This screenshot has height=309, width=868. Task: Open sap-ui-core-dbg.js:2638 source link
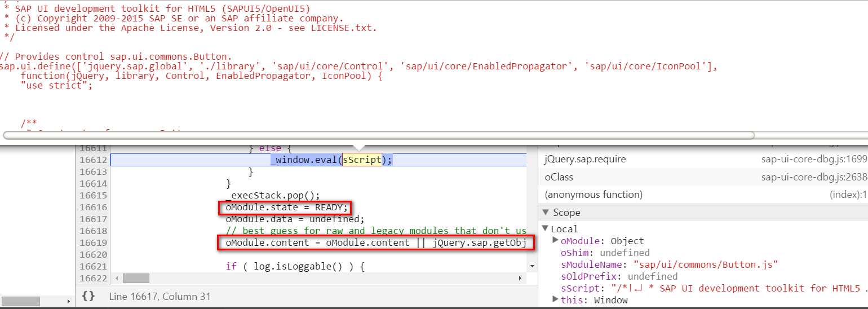click(x=814, y=177)
